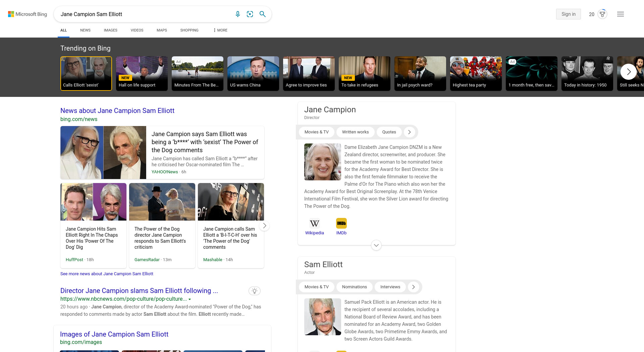
Task: Open See more news about link
Action: 107,274
